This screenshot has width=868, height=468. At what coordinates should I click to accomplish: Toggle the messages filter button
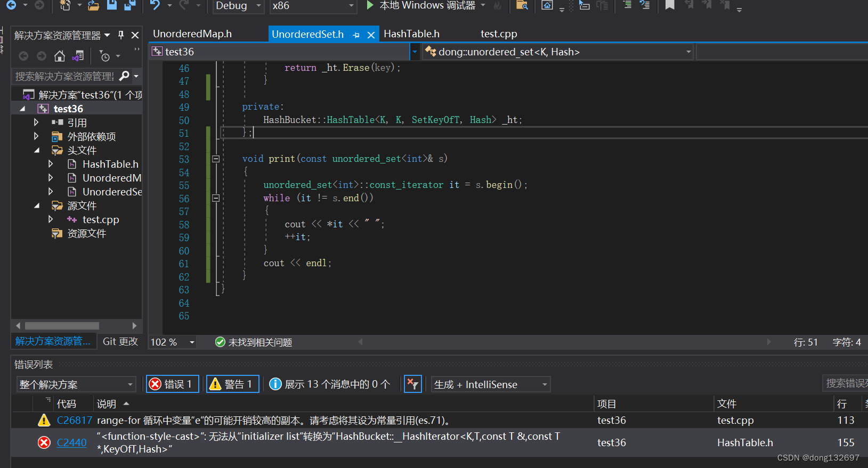tap(330, 384)
